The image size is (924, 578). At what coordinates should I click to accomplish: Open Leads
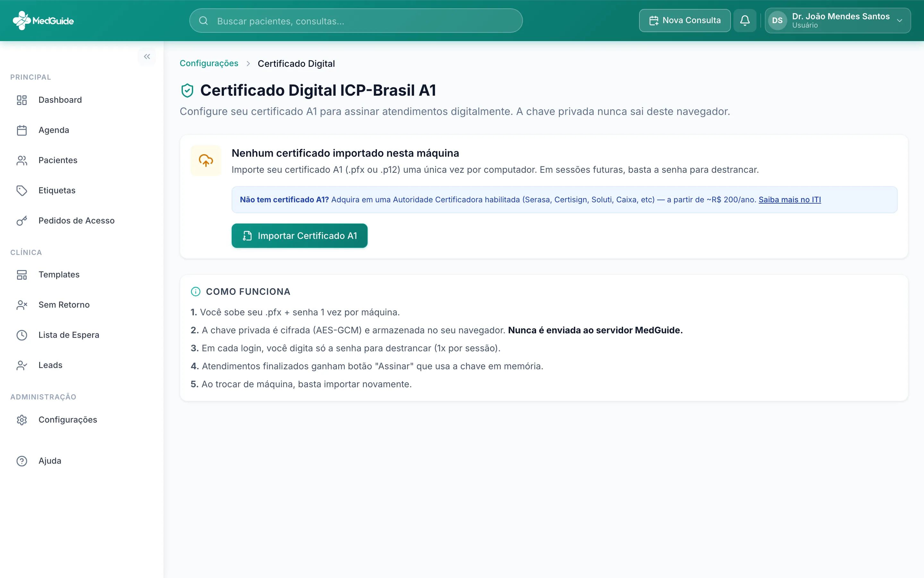tap(82, 365)
